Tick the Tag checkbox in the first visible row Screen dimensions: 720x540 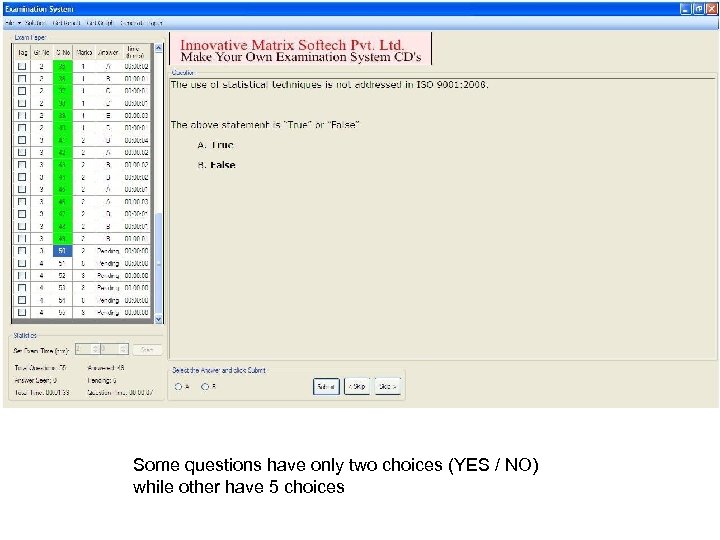(22, 66)
